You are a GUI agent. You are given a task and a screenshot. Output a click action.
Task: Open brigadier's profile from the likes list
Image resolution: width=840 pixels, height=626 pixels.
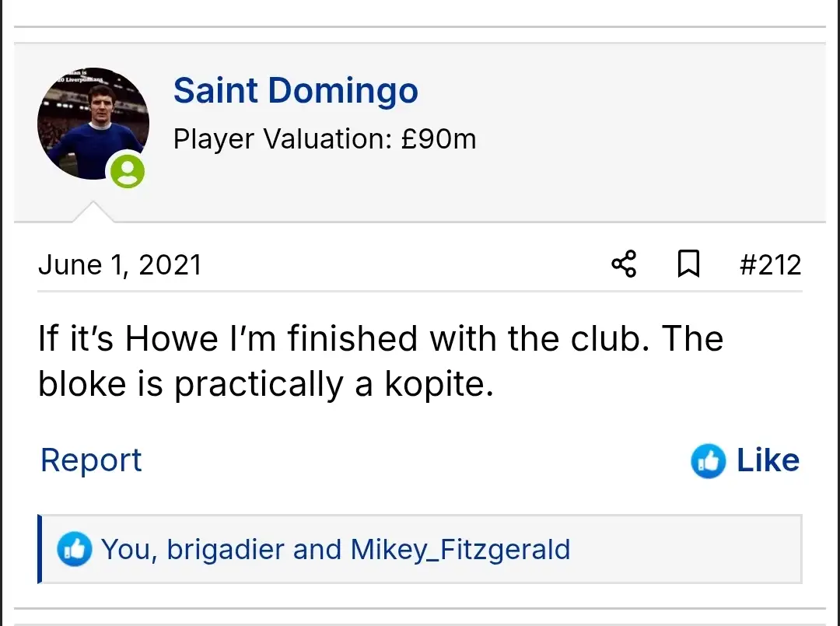[x=226, y=550]
